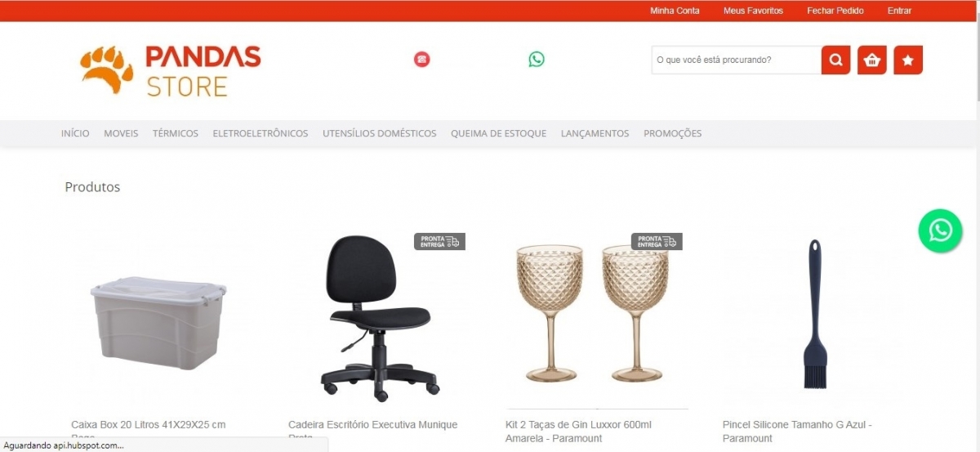Open the floating WhatsApp chat bubble
The height and width of the screenshot is (452, 980).
coord(940,230)
